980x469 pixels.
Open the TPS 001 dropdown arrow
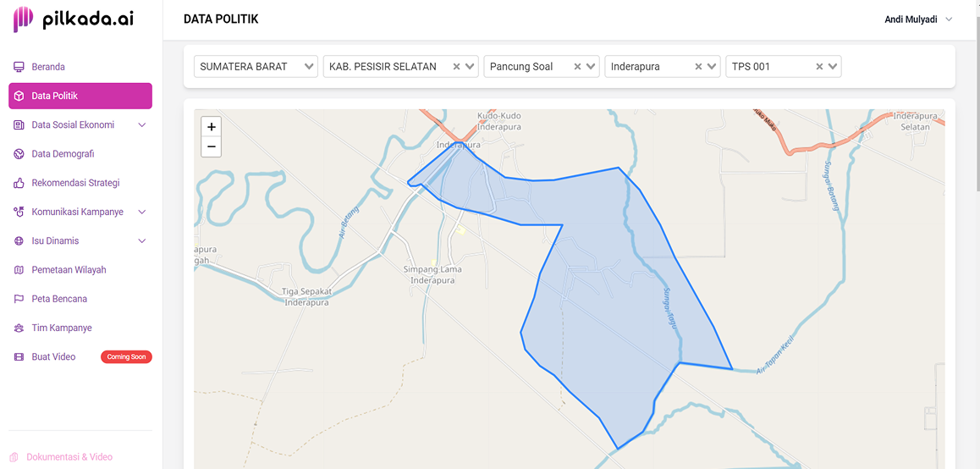833,67
